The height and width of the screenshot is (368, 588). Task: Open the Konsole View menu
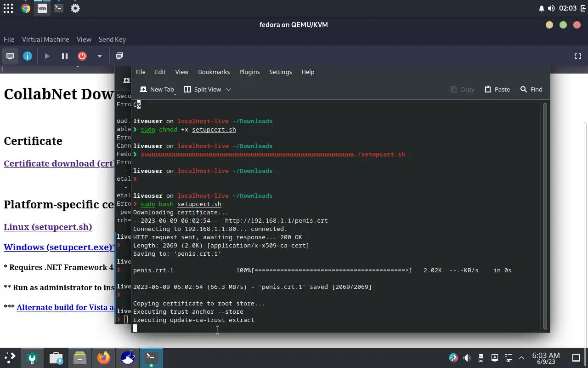point(182,72)
